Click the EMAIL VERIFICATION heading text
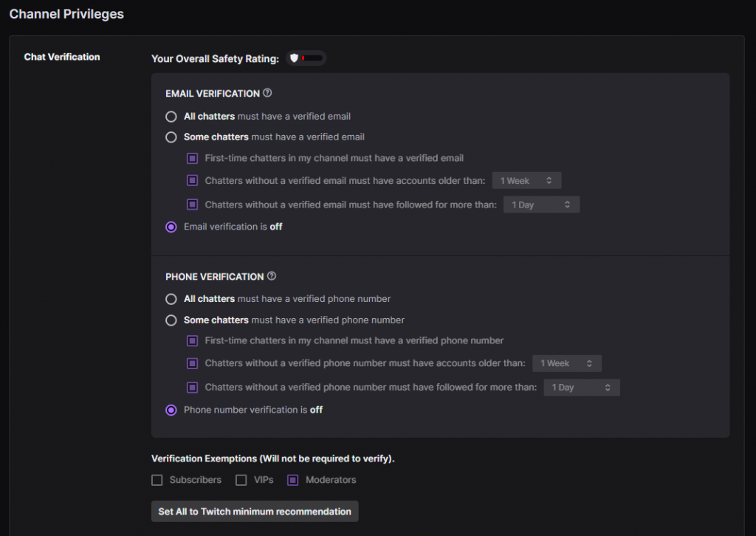The height and width of the screenshot is (536, 756). (213, 94)
